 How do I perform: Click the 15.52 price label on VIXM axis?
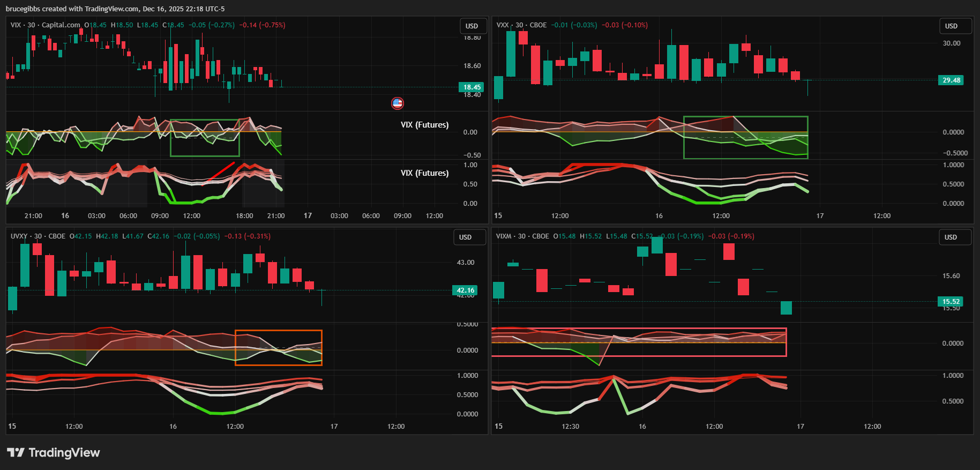pyautogui.click(x=951, y=302)
